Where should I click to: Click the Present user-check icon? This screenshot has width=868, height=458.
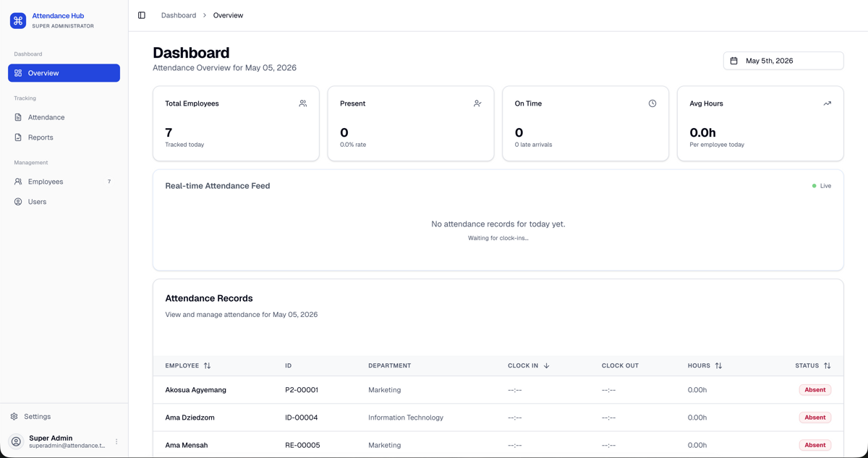[x=477, y=103]
